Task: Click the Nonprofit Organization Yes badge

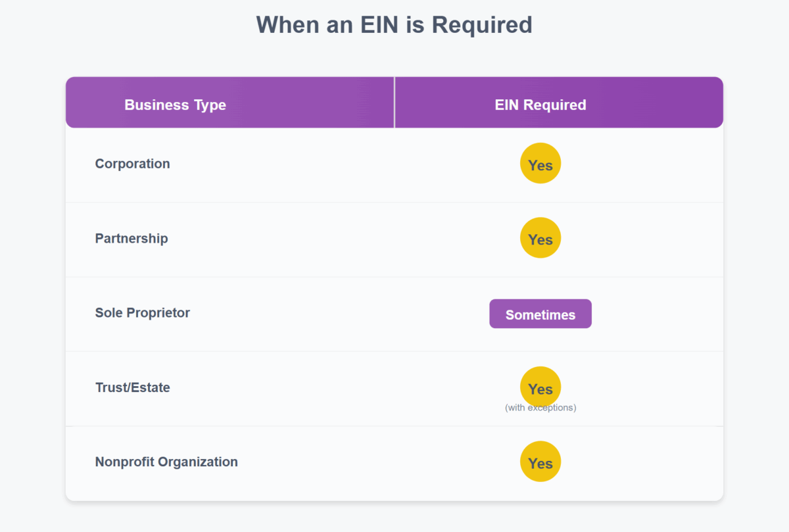Action: (540, 462)
